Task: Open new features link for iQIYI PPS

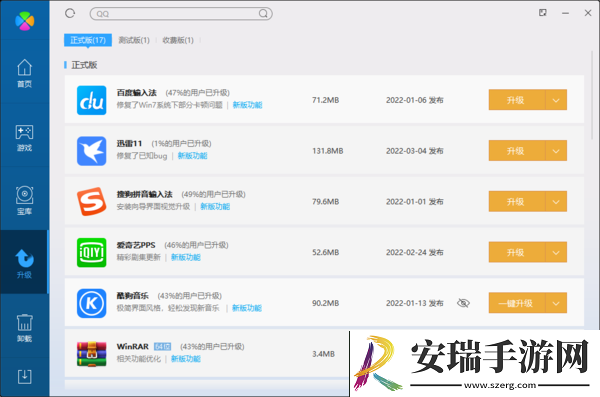Action: [x=186, y=257]
